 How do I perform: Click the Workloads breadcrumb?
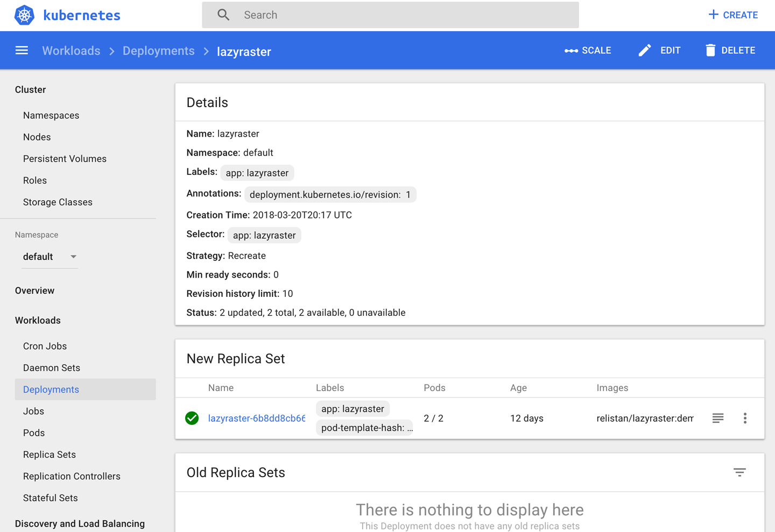(x=71, y=51)
